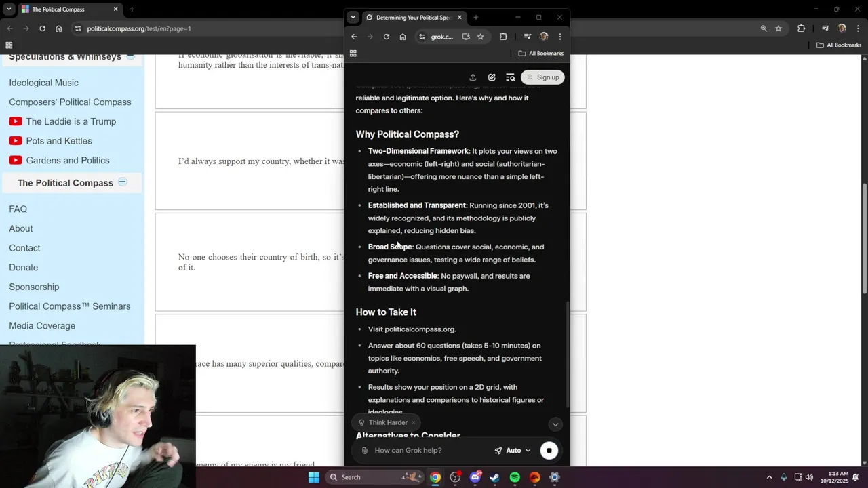The image size is (868, 488).
Task: Click the grok.c... address bar
Action: pyautogui.click(x=442, y=37)
